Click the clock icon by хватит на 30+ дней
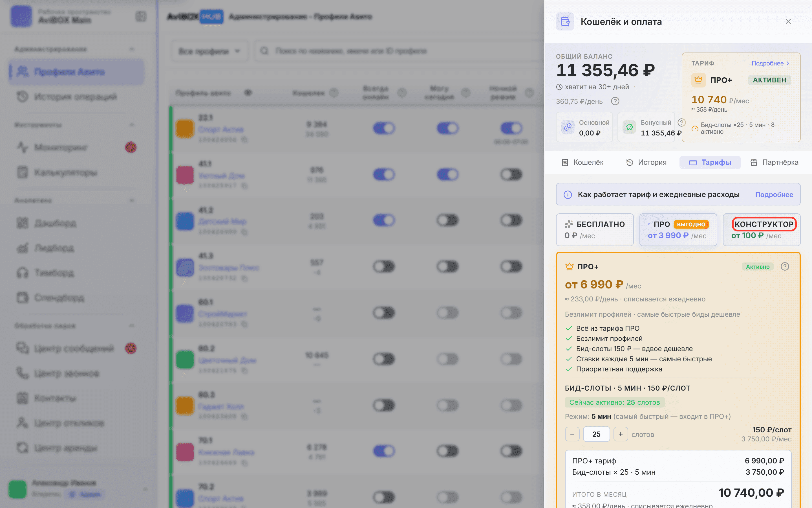The height and width of the screenshot is (508, 812). 559,87
